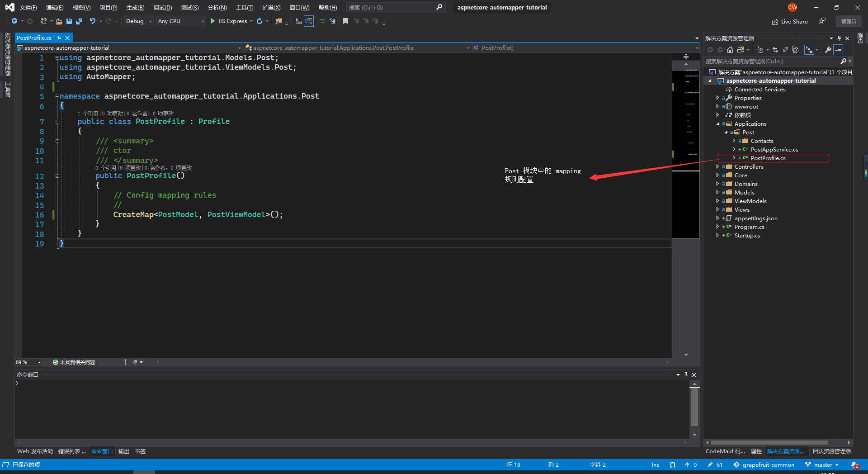Toggle auto-hide pin for Solution Explorer panel

(x=840, y=38)
